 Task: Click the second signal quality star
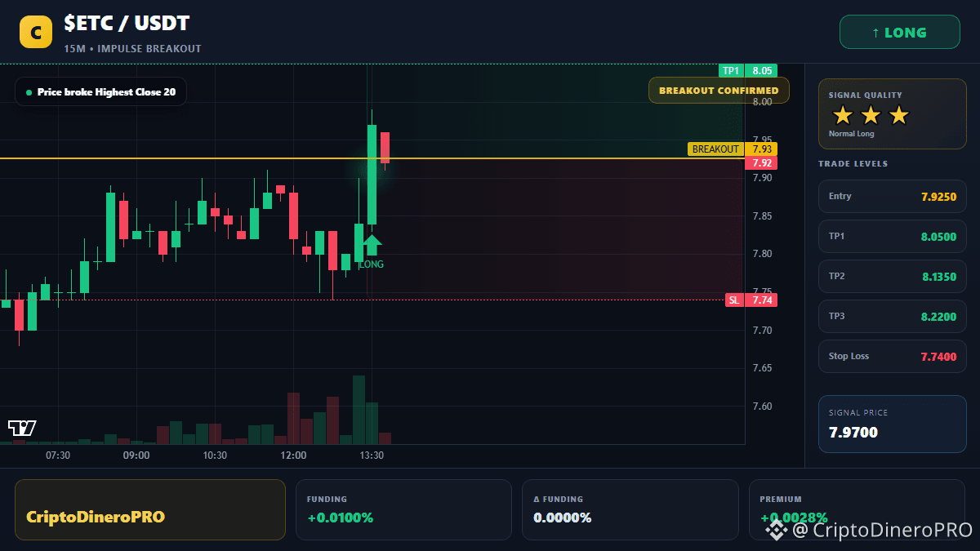pyautogui.click(x=871, y=115)
